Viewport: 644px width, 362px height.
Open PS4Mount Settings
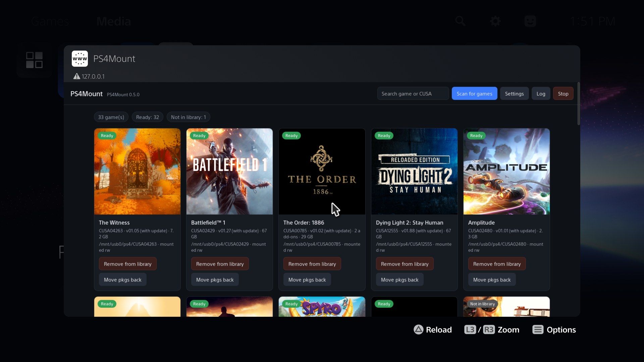tap(514, 94)
